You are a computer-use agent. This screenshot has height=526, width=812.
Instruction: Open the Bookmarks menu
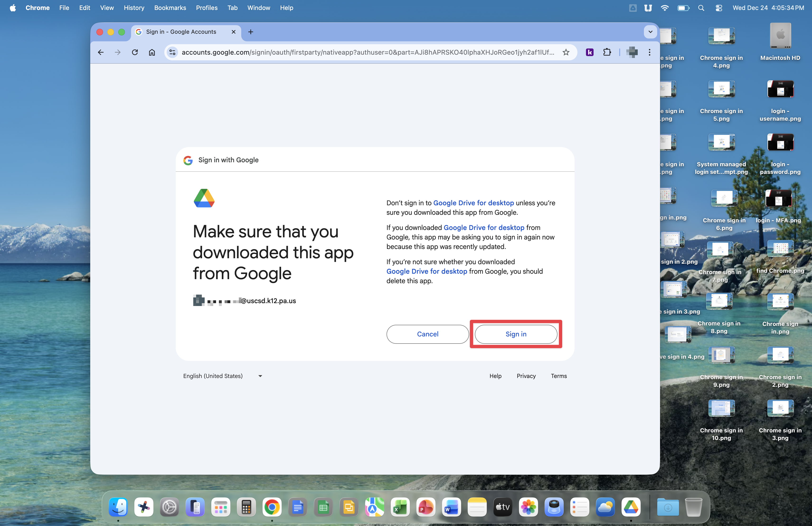pos(170,8)
